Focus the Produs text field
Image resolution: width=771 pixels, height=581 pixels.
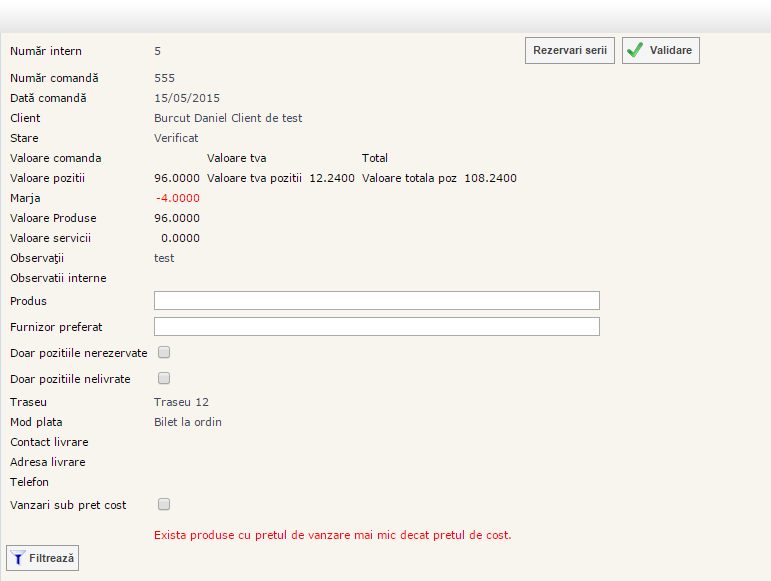pos(376,301)
